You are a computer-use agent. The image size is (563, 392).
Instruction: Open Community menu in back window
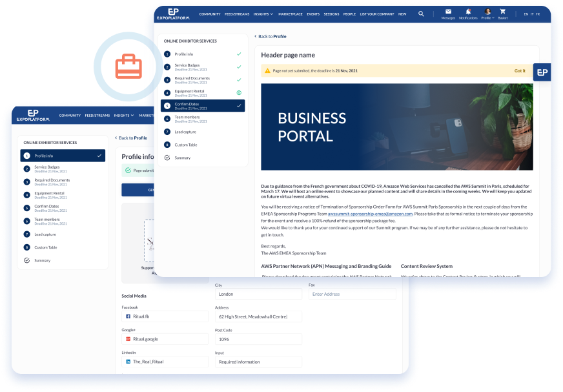(70, 116)
